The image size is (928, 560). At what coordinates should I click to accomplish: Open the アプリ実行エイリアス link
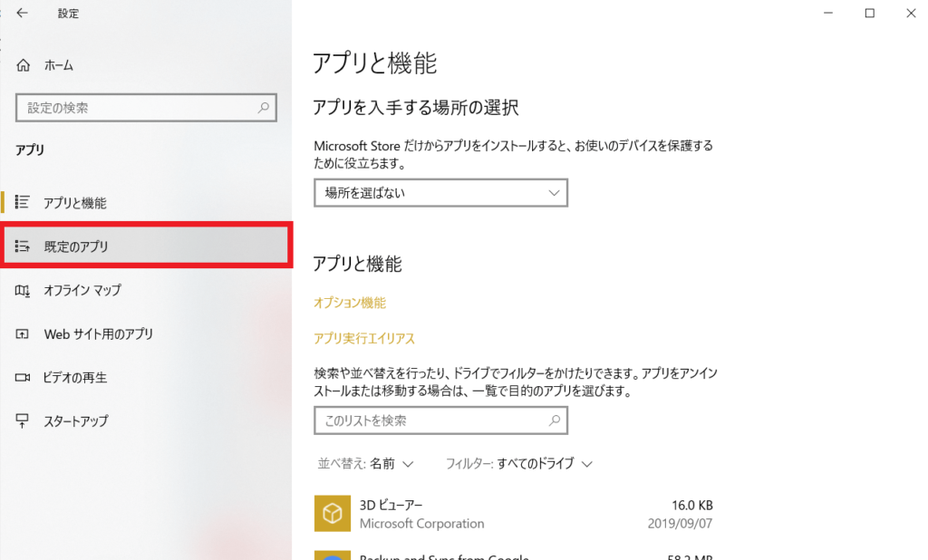coord(364,338)
